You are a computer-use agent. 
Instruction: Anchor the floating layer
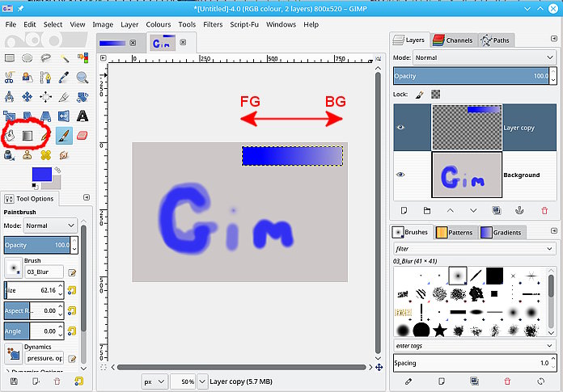pos(519,210)
